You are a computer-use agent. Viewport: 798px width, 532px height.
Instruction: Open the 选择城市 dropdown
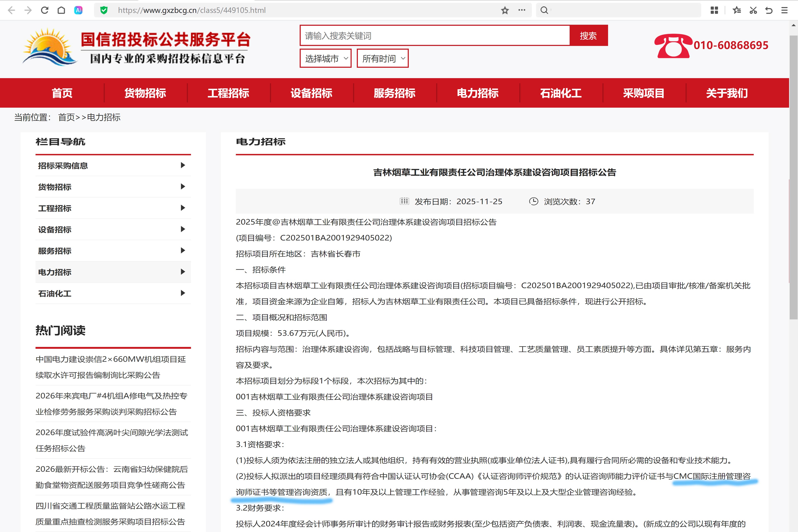[x=325, y=58]
